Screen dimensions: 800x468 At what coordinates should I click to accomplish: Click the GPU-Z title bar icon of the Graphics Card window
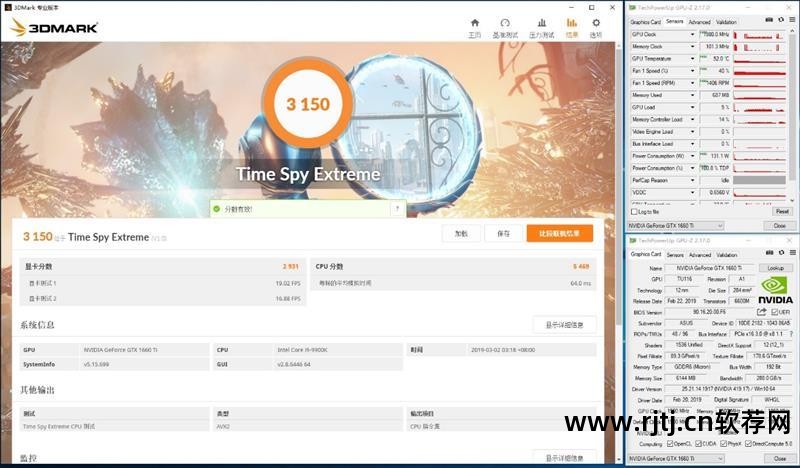pyautogui.click(x=632, y=240)
